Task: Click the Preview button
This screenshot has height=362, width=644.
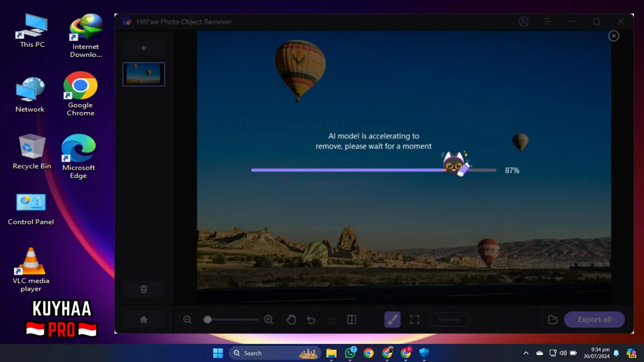Action: 449,320
